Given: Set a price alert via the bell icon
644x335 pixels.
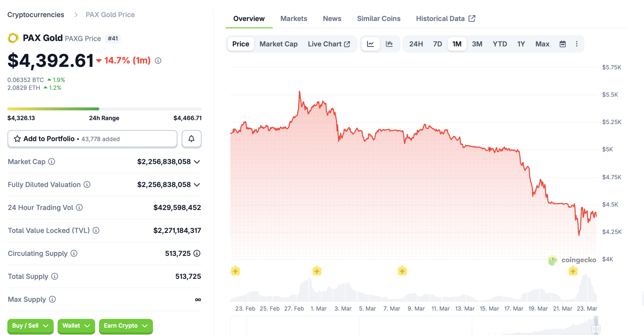Looking at the screenshot, I should tap(191, 139).
